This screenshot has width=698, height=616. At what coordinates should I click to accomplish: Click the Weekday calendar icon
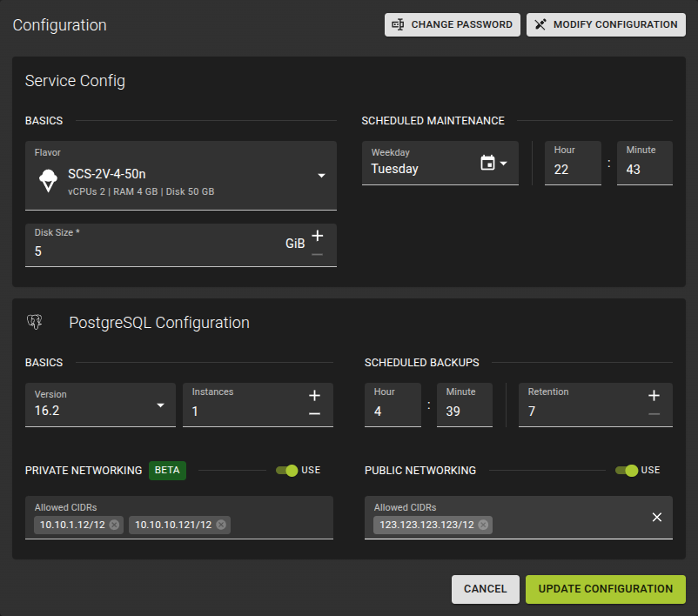click(488, 163)
